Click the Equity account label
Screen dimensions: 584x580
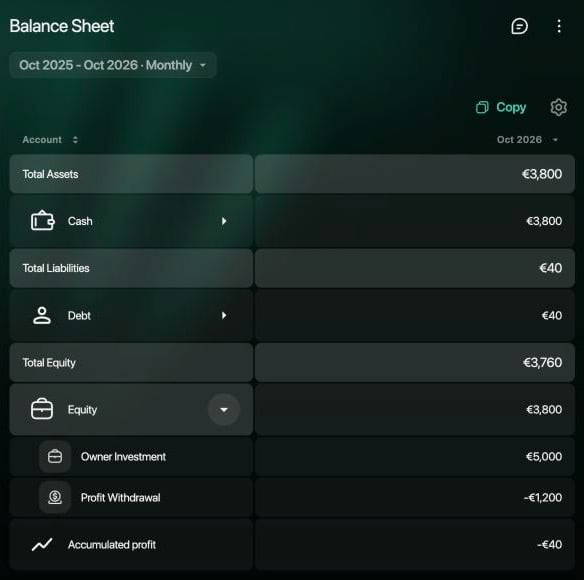[x=82, y=410]
